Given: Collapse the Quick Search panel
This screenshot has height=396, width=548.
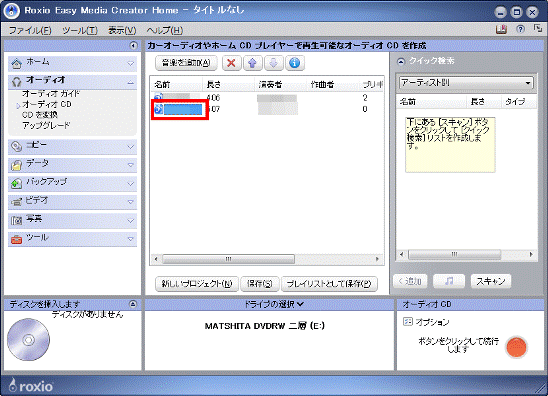Looking at the screenshot, I should [401, 62].
